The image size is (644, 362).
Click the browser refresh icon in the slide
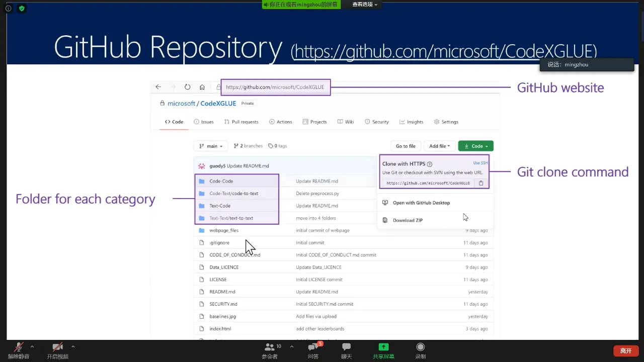pyautogui.click(x=187, y=87)
